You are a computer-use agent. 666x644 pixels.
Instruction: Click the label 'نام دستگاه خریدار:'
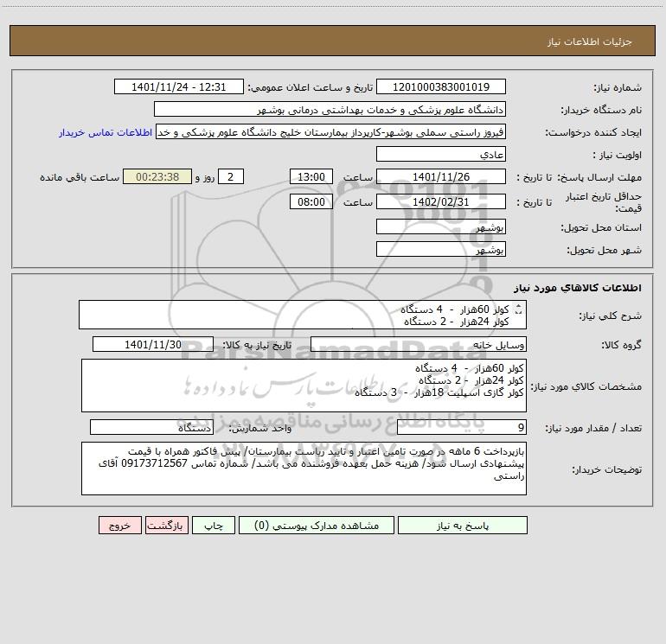pyautogui.click(x=601, y=111)
